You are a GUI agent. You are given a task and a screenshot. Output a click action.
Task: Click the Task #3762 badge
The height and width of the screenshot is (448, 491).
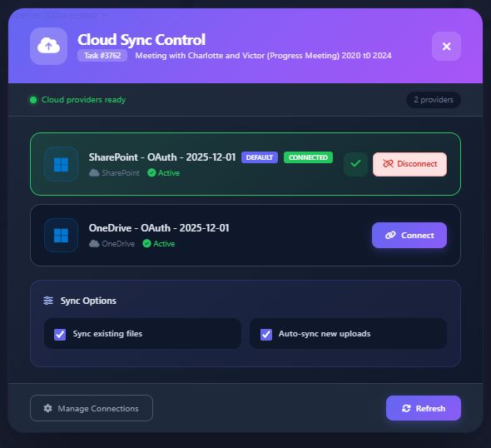coord(102,56)
